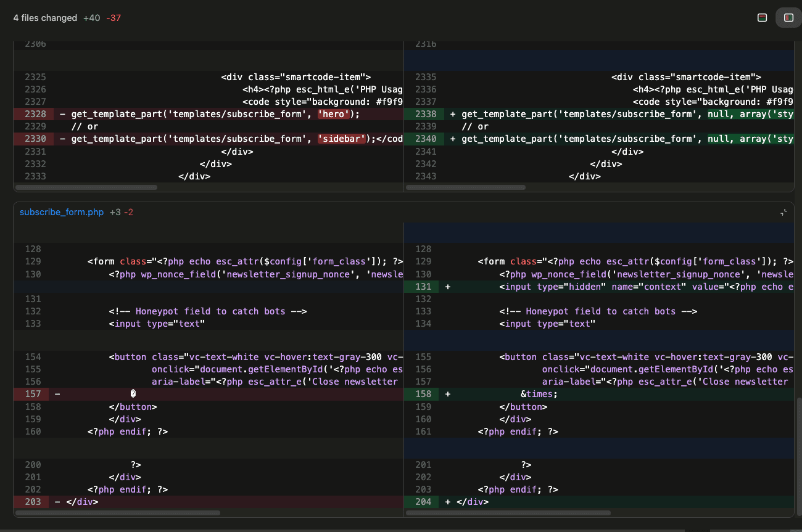This screenshot has width=802, height=532.
Task: Select added closing div on line 204
Action: [x=423, y=501]
